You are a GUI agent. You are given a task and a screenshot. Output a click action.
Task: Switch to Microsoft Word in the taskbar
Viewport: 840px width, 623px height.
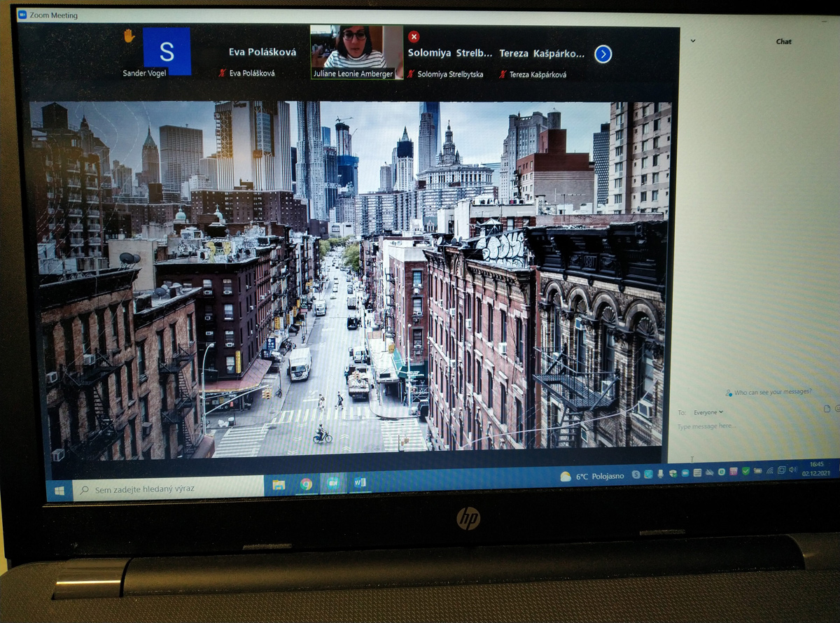click(360, 482)
